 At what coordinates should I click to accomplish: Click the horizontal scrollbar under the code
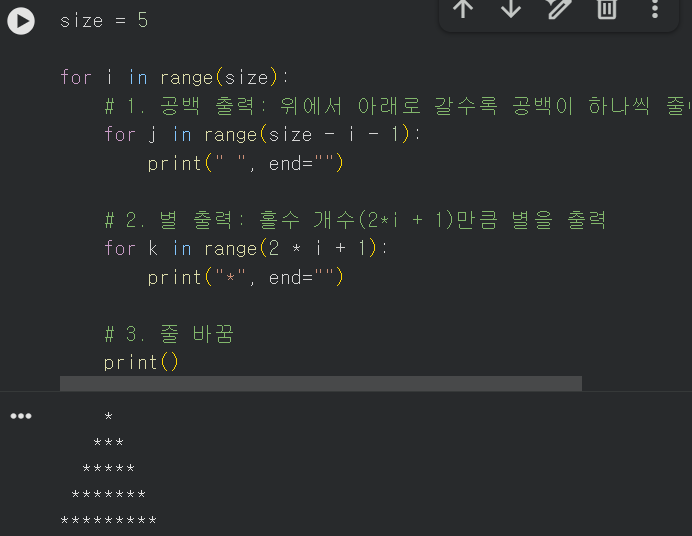321,383
